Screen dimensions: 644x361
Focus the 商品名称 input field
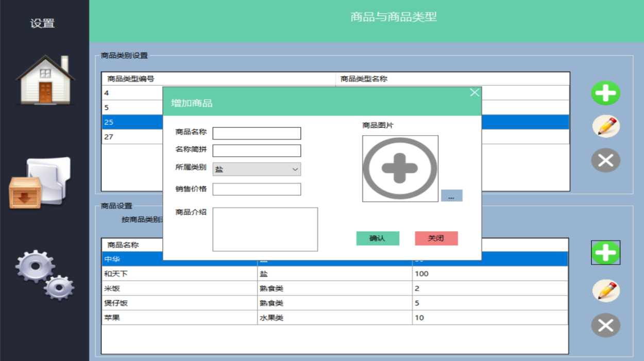[257, 134]
